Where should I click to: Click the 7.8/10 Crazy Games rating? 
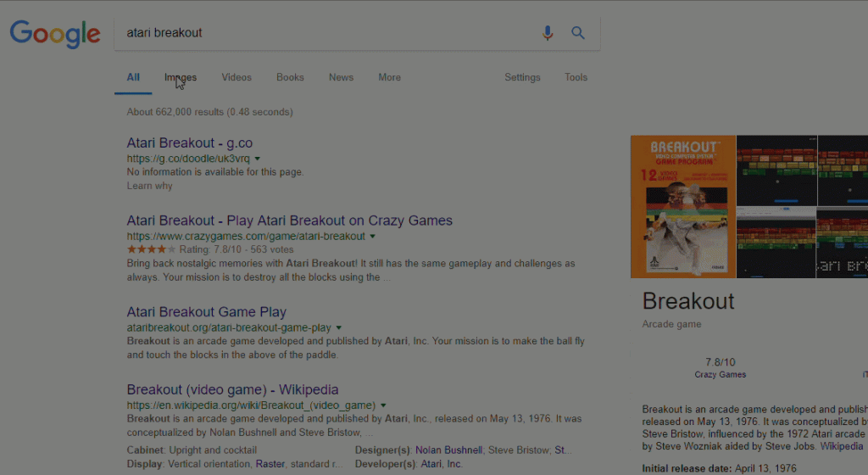click(721, 367)
